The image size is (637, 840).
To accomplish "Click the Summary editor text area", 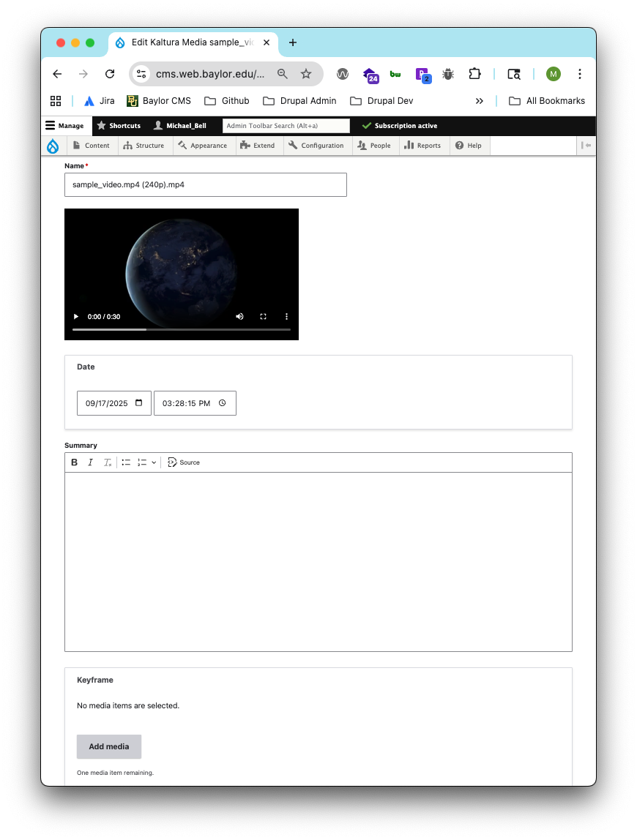I will point(318,562).
